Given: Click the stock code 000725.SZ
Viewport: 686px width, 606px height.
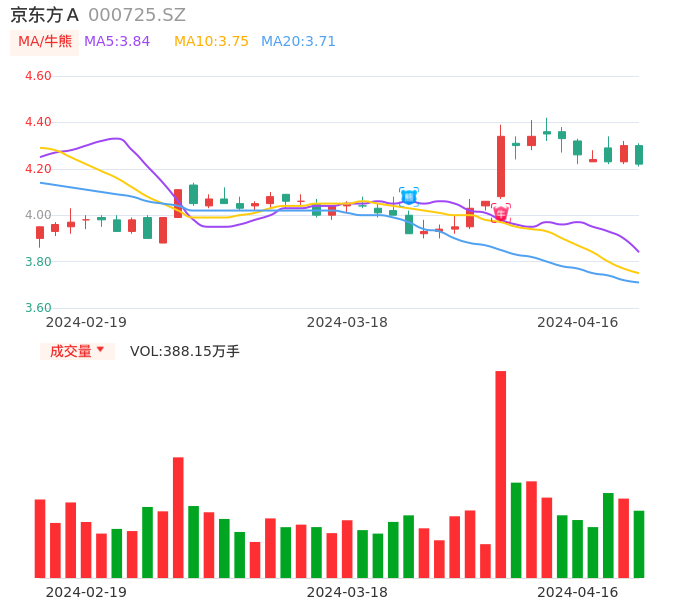Looking at the screenshot, I should click(137, 15).
